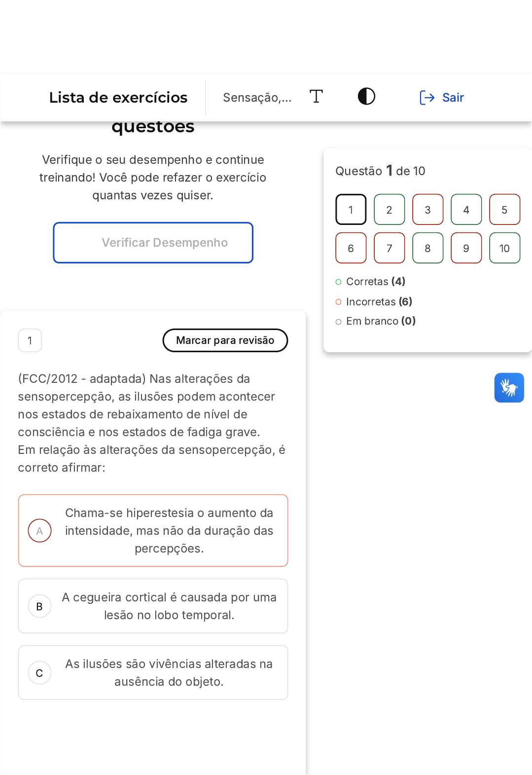532x775 pixels.
Task: Select answer option C radio circle
Action: (40, 673)
